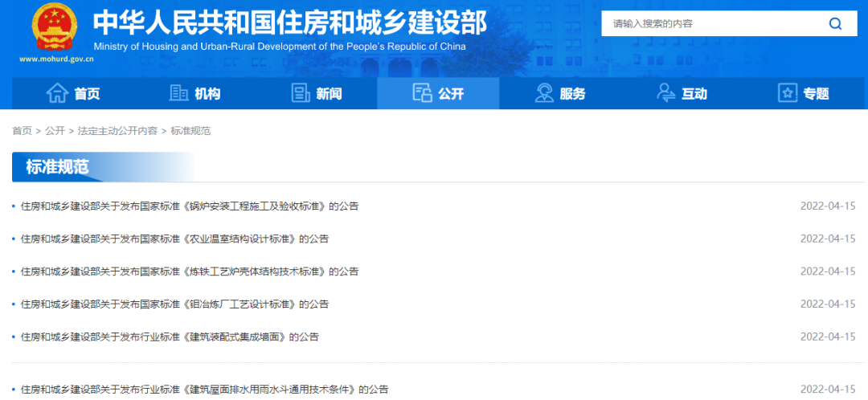Click the date next to 建筑屋面排水 announcement
Viewport: 868px width, 400px height.
coord(828,389)
